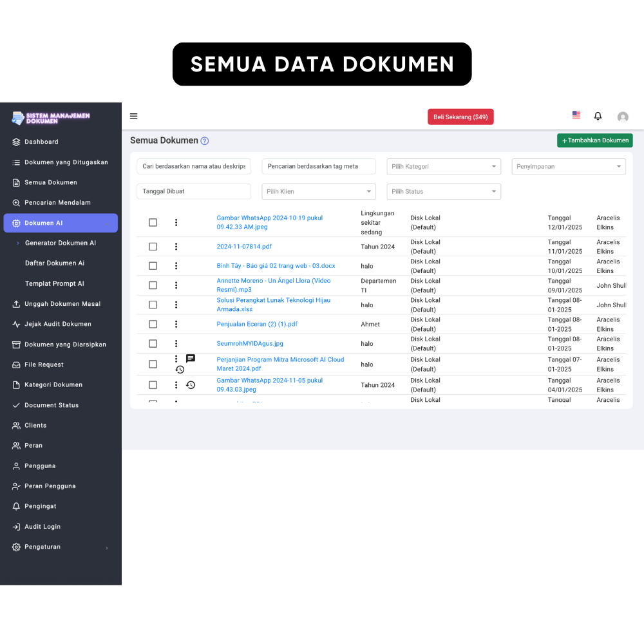View version history of Gambar WhatsApp 2024-11-05 row
This screenshot has height=644, width=644.
(x=191, y=385)
